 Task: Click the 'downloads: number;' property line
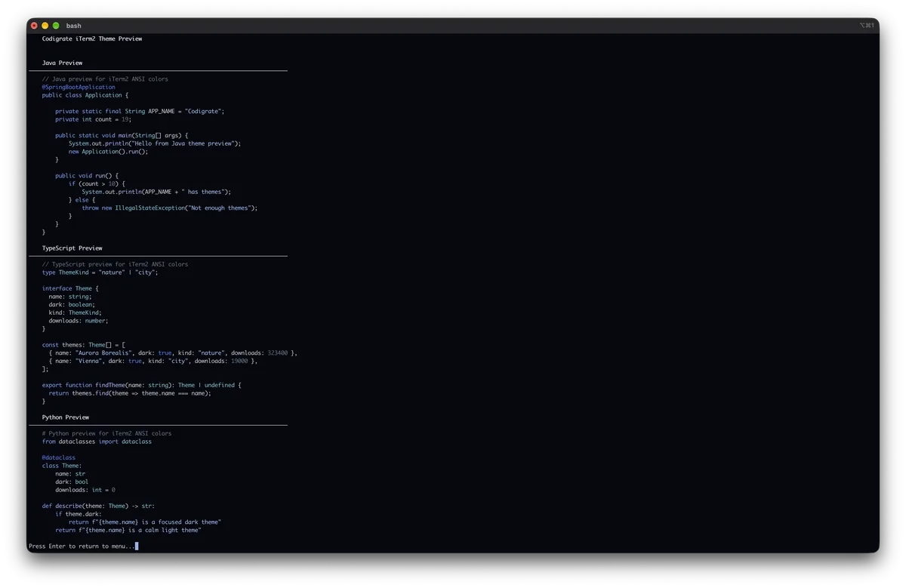pos(79,321)
